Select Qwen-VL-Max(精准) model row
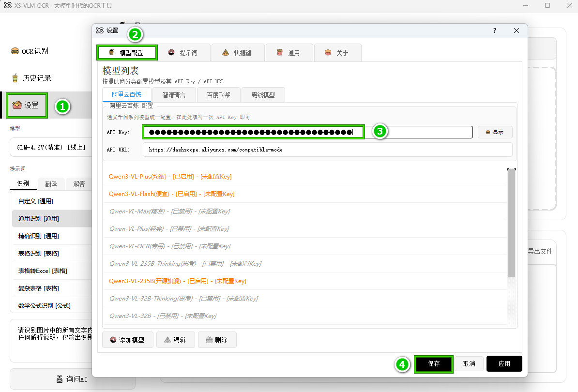Screen dimensions: 578x392 tap(305, 211)
